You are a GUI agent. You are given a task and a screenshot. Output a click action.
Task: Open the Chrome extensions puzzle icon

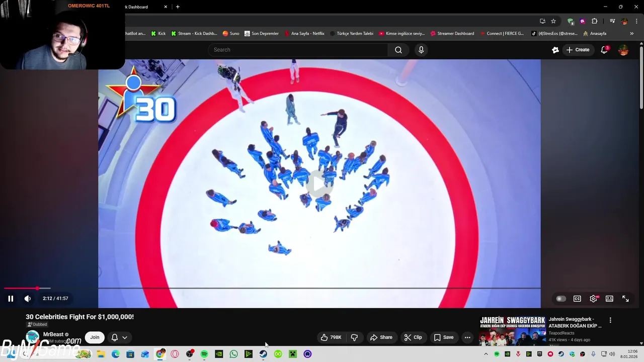595,21
